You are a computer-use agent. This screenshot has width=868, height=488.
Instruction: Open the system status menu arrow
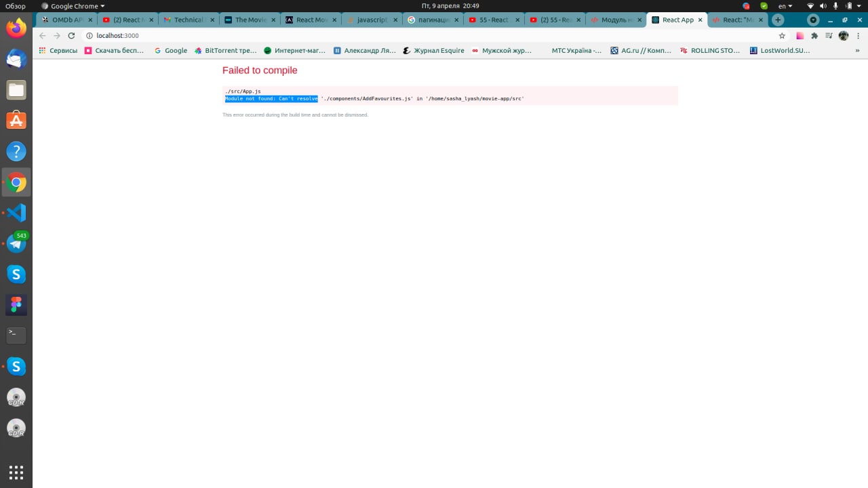pyautogui.click(x=858, y=6)
